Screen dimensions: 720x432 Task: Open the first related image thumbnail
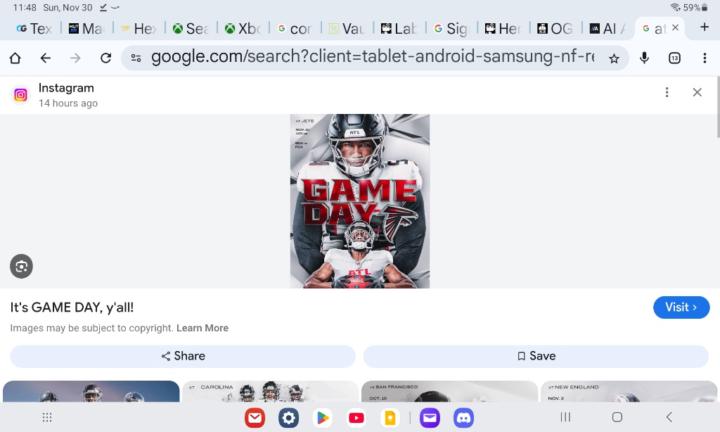[91, 391]
